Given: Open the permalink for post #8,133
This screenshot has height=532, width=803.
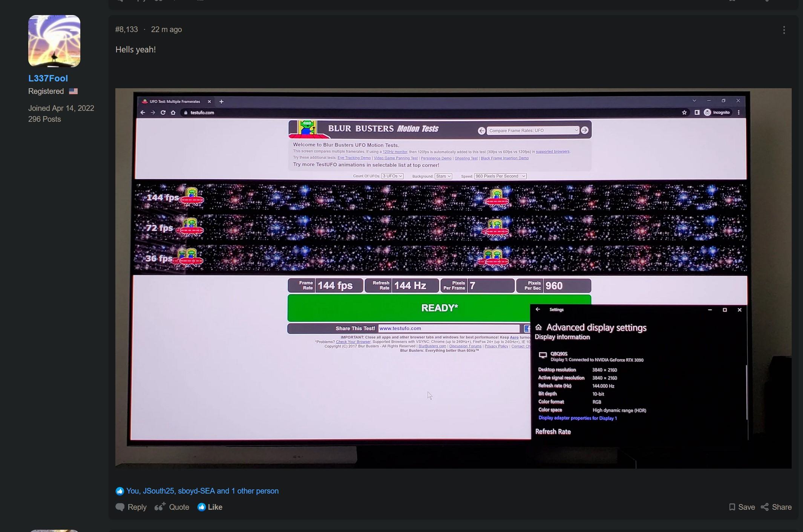Looking at the screenshot, I should click(127, 29).
